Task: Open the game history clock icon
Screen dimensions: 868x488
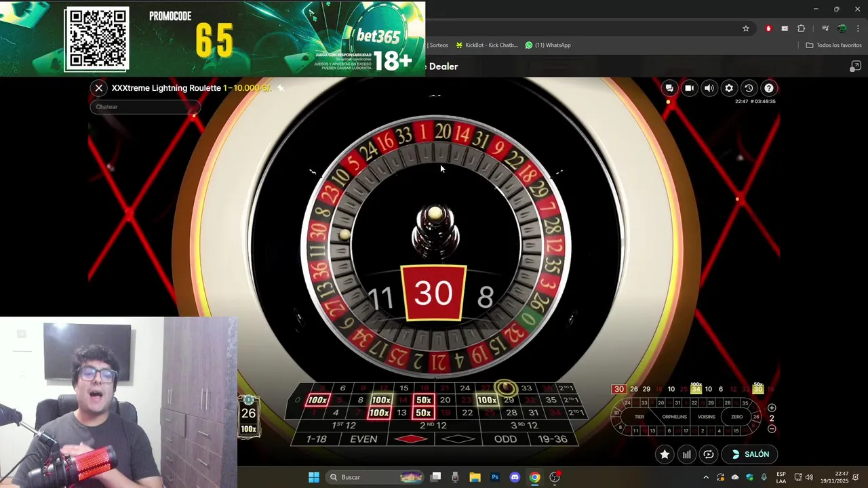Action: (749, 88)
